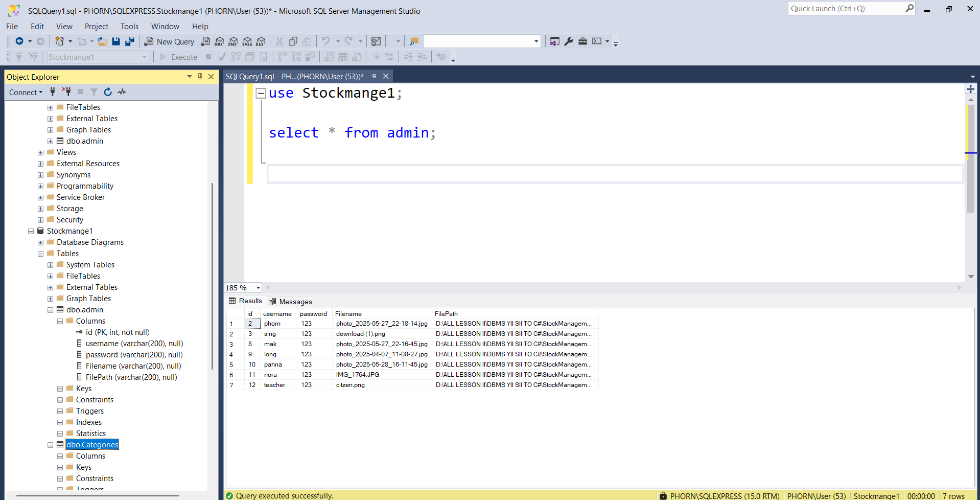Open the Help menu
Viewport: 980px width, 500px height.
(200, 27)
